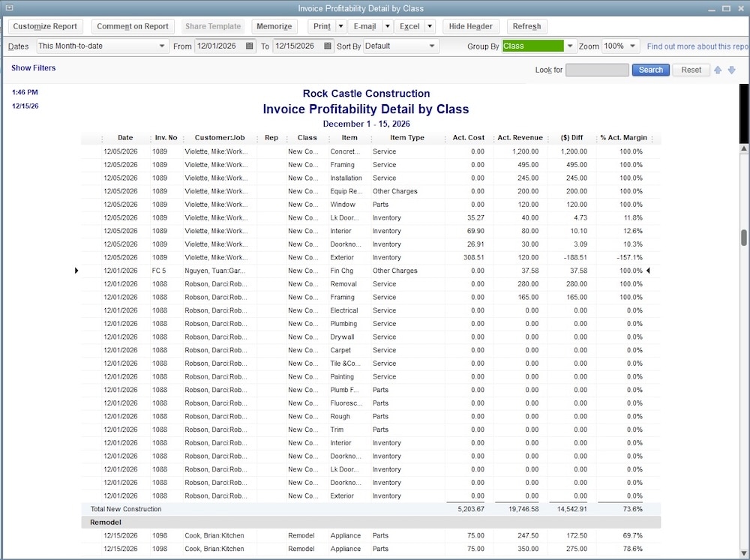Show the report filters

[x=33, y=67]
